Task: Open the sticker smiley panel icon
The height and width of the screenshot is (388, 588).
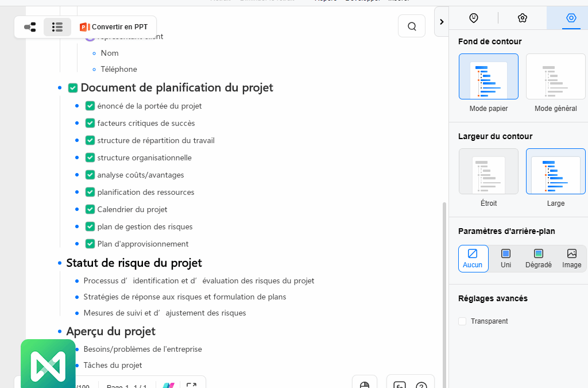Action: point(474,18)
